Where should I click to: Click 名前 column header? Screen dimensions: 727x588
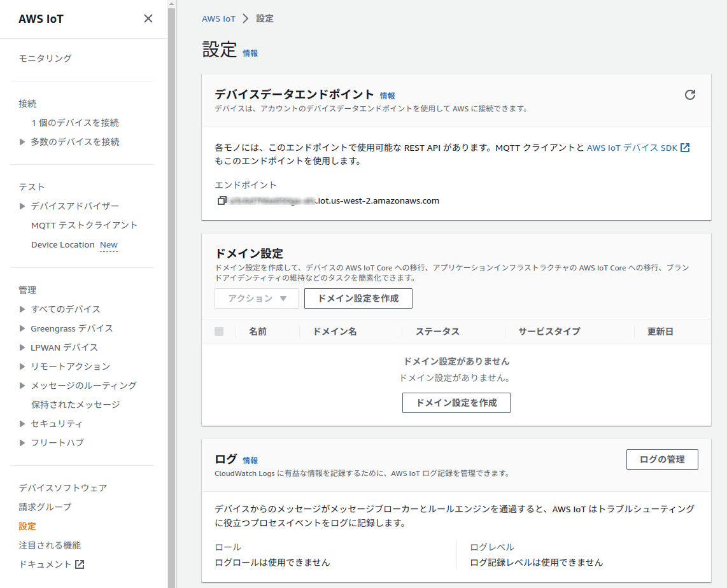click(258, 332)
